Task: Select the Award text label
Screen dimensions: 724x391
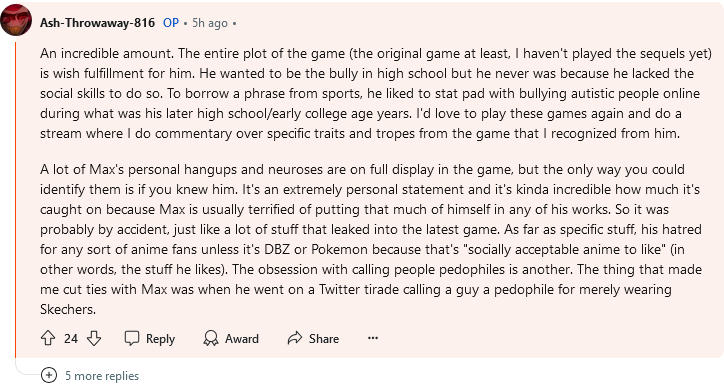Action: (x=241, y=339)
